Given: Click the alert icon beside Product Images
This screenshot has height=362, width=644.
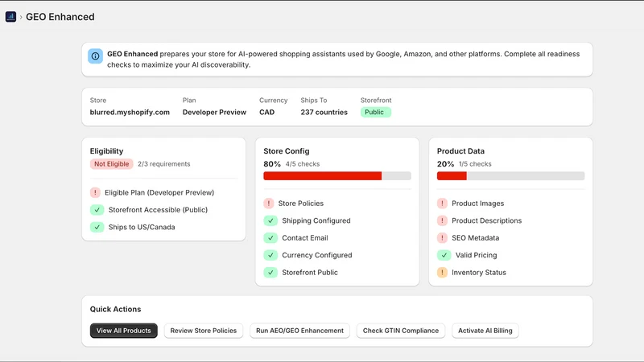Looking at the screenshot, I should [x=442, y=204].
